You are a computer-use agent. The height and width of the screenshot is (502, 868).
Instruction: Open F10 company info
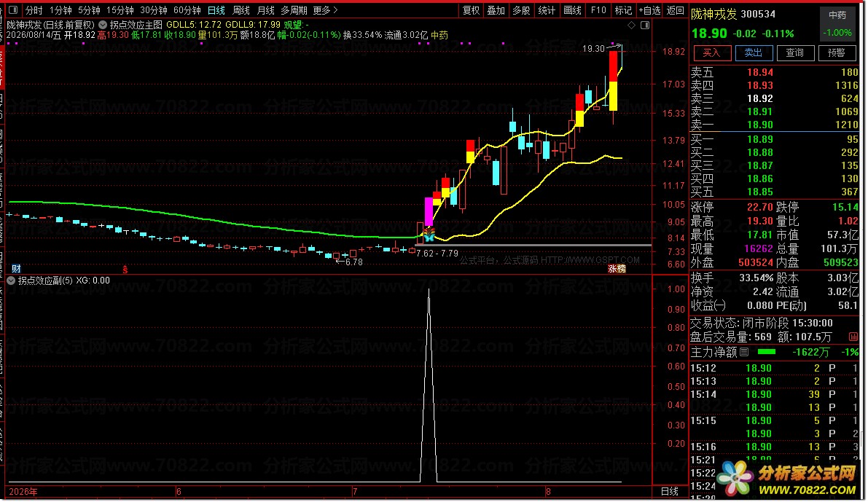(x=598, y=10)
